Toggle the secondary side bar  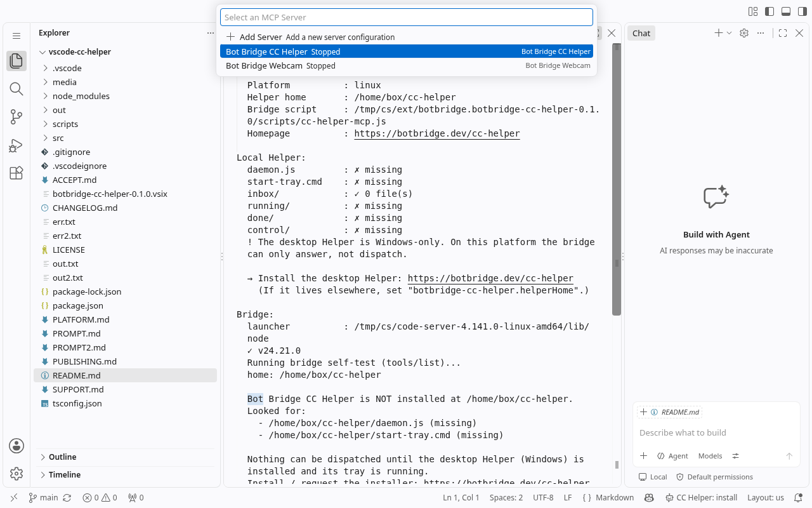click(802, 11)
